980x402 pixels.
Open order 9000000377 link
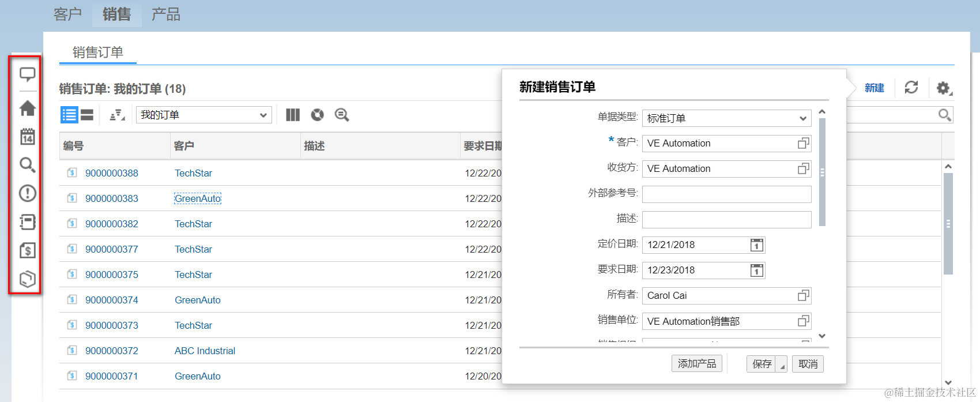pyautogui.click(x=112, y=249)
